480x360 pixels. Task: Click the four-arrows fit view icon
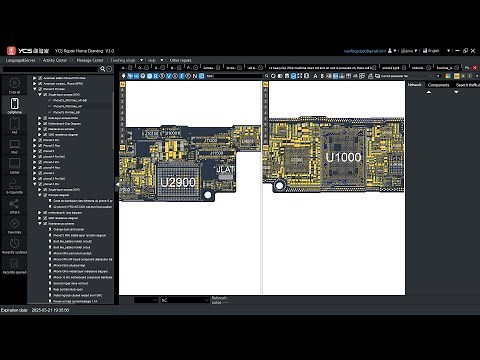[300, 76]
